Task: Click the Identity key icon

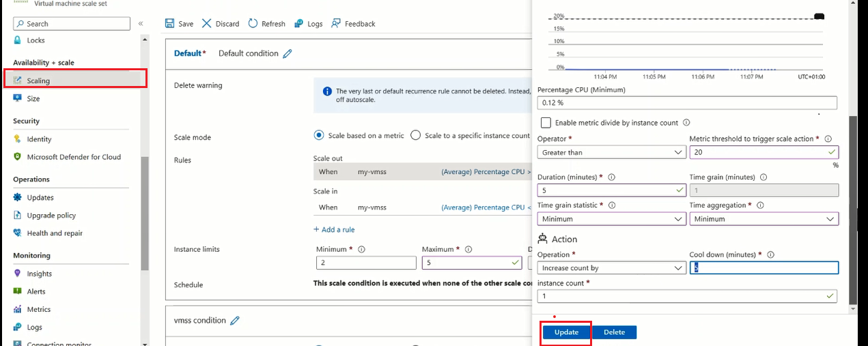Action: (18, 139)
